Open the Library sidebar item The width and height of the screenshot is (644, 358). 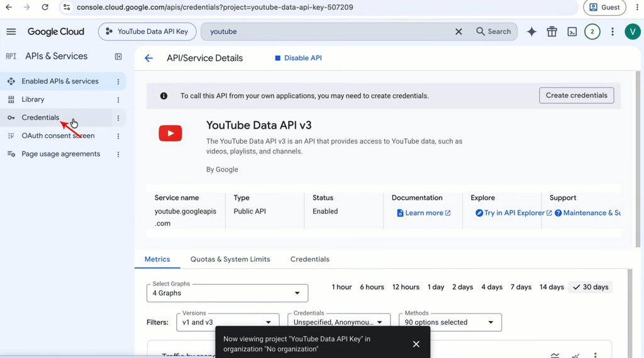(33, 99)
